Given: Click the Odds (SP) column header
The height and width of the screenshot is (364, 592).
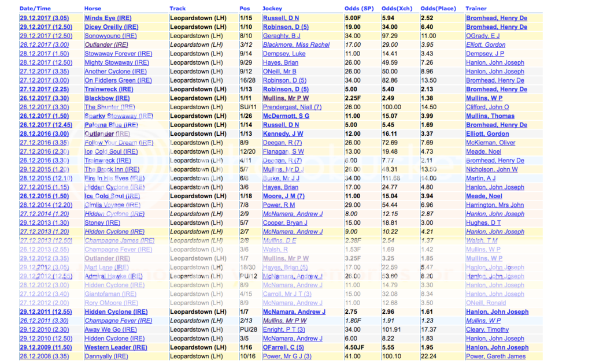Looking at the screenshot, I should tap(359, 9).
